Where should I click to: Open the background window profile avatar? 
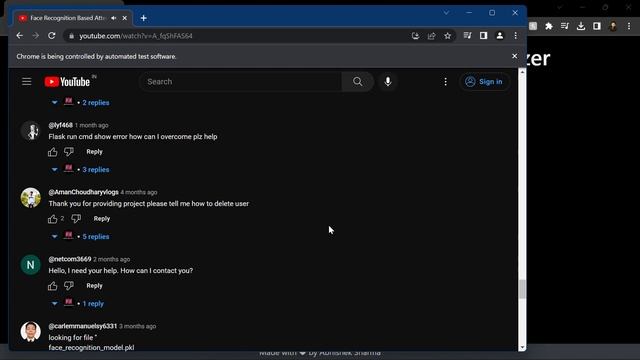tap(613, 26)
